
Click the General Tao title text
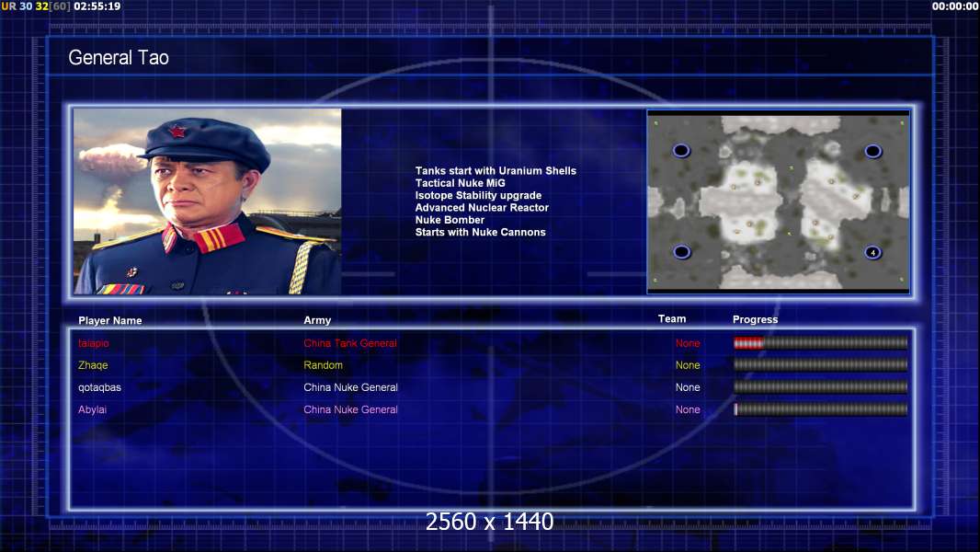click(x=119, y=58)
